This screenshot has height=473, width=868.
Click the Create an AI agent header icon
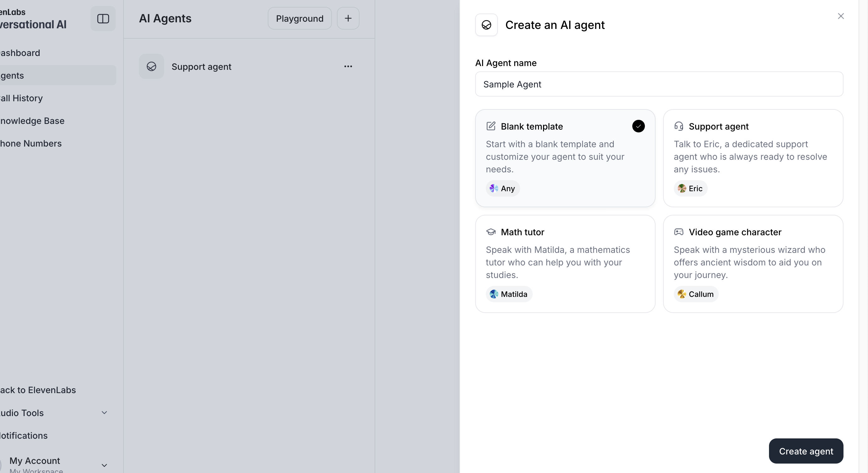(486, 25)
